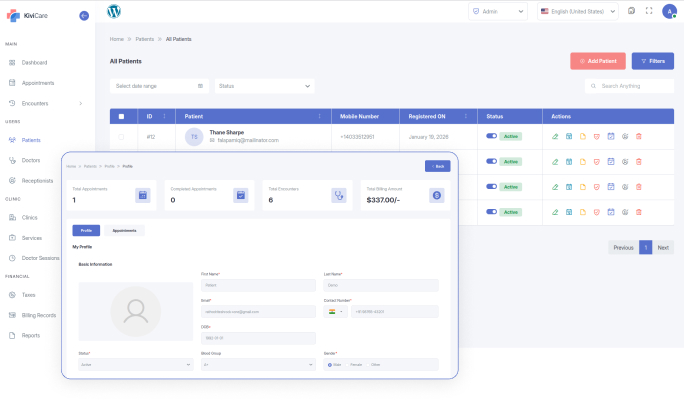Click the Taxes sidebar icon
Screen dimensions: 684x400
click(12, 295)
